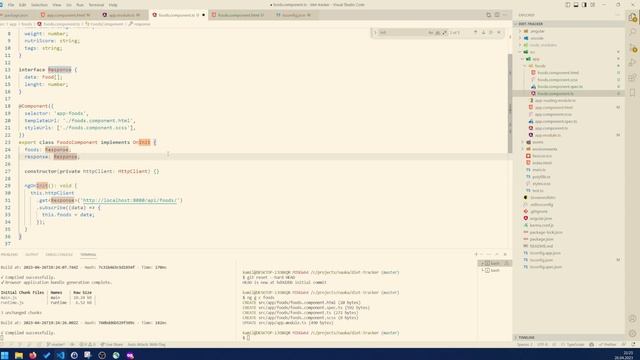Close the terminal panel

point(505,254)
